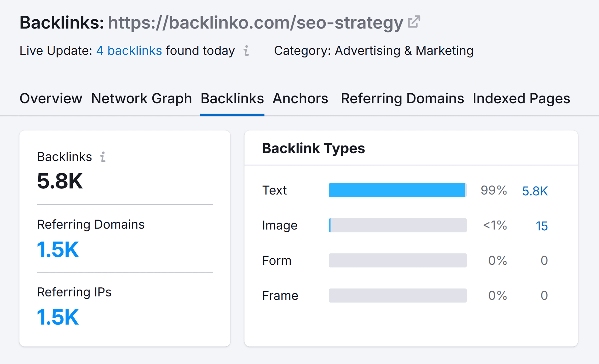This screenshot has height=364, width=599.
Task: Open the Referring Domains tab
Action: [402, 98]
